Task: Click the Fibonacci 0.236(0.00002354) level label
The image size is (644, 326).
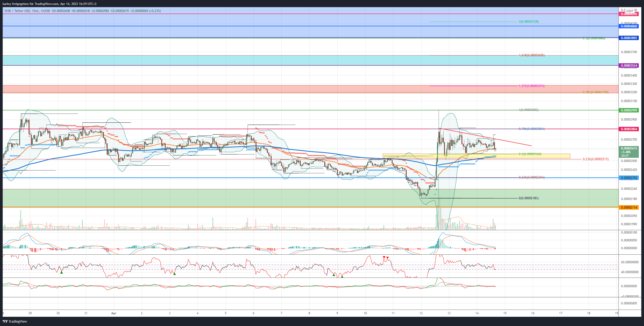Action: [532, 177]
